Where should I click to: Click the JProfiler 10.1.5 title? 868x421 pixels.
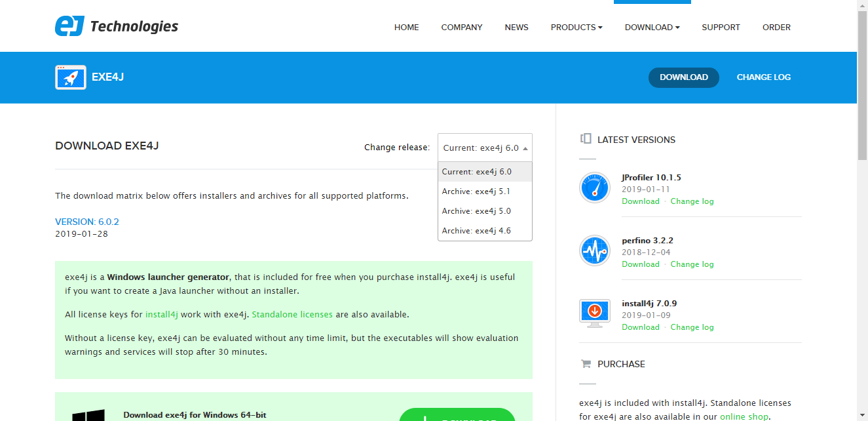pos(652,178)
